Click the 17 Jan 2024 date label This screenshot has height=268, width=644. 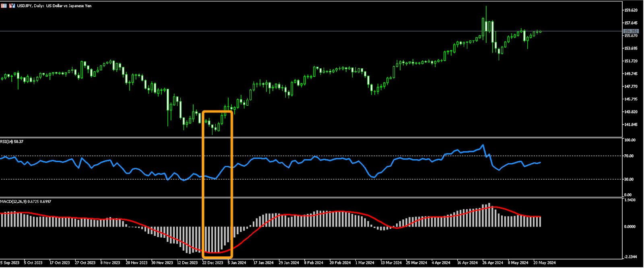[x=263, y=263]
